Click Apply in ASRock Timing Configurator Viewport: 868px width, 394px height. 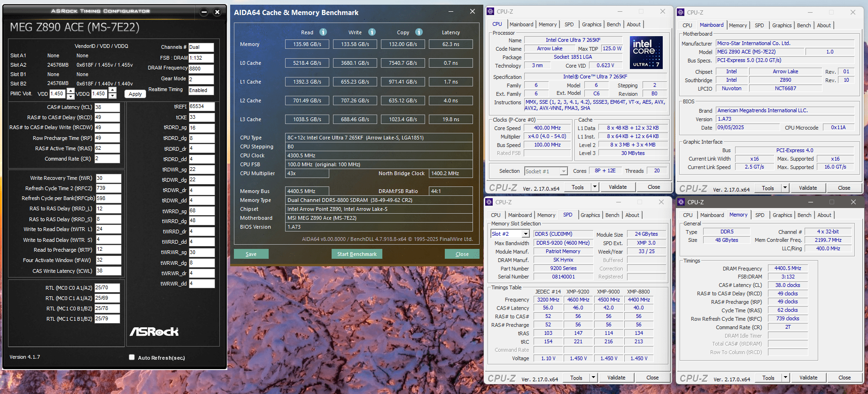(135, 94)
